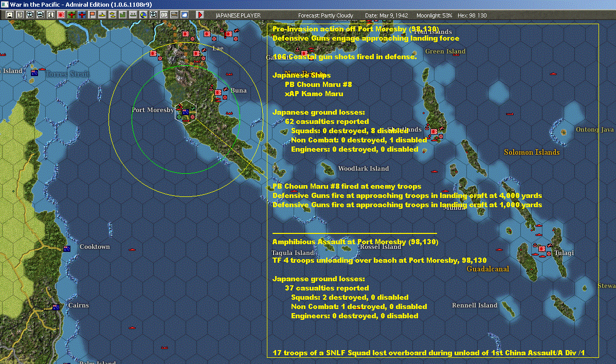Click the 'Solomon Islands' map label
This screenshot has width=616, height=364.
[532, 152]
